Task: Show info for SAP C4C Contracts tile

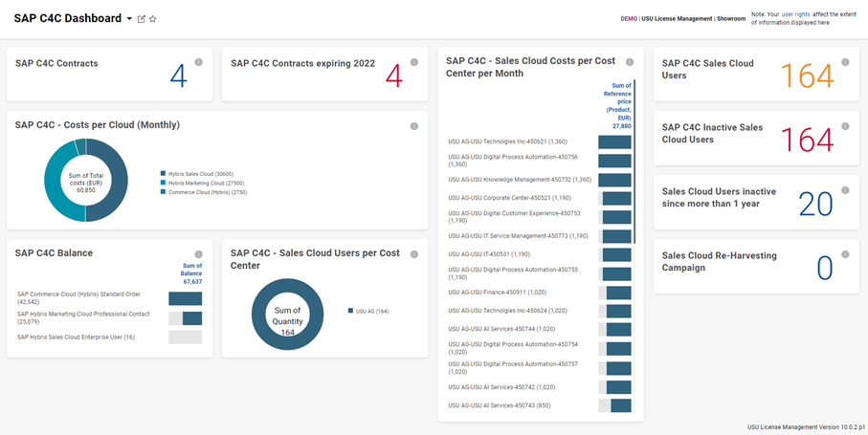Action: 199,62
